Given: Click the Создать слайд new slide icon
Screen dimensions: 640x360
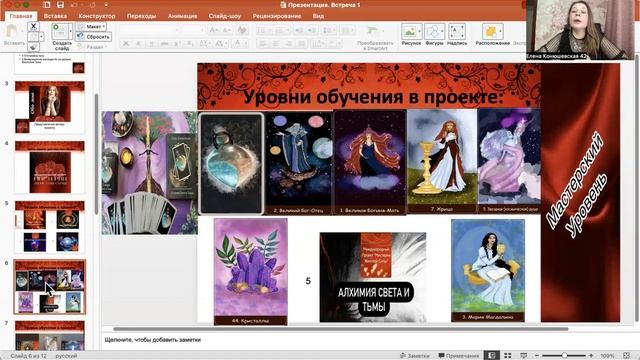Looking at the screenshot, I should tap(60, 31).
